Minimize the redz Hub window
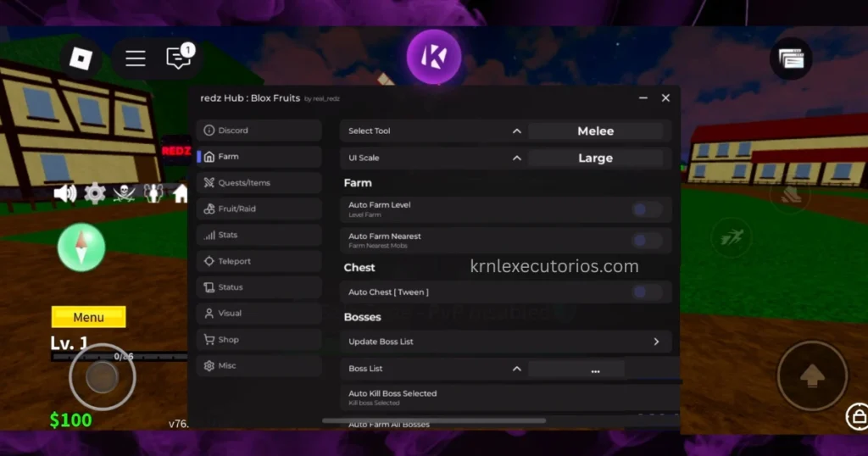The image size is (868, 456). [643, 98]
